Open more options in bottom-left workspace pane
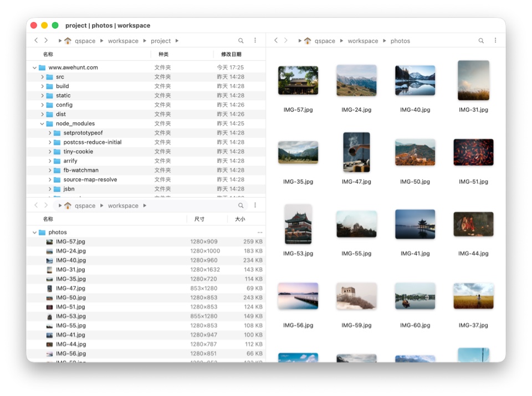 pyautogui.click(x=255, y=205)
